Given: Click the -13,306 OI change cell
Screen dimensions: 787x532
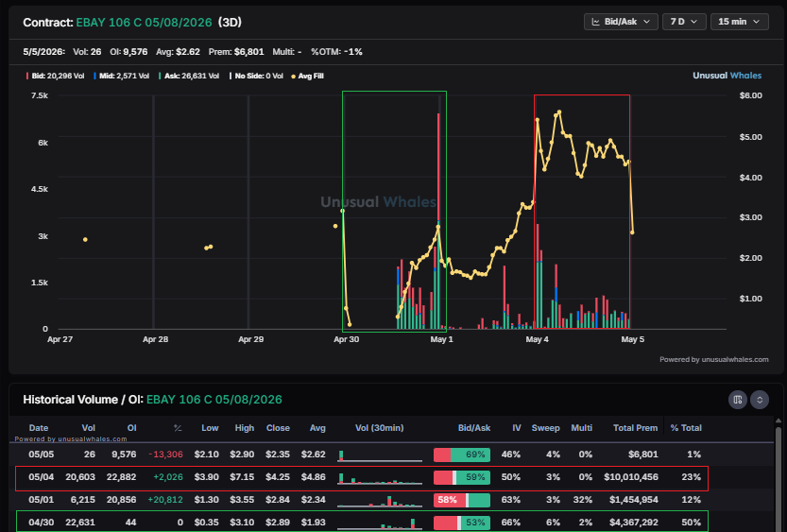Looking at the screenshot, I should click(x=165, y=455).
